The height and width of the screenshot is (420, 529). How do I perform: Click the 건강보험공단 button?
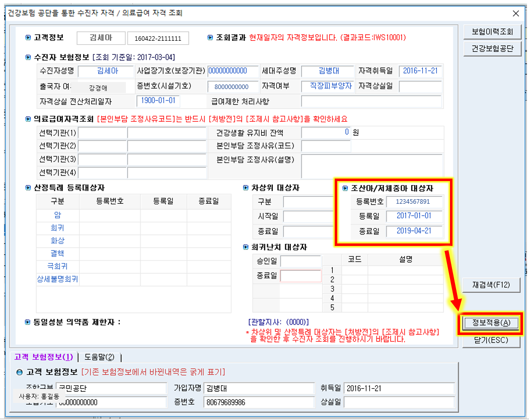coord(492,49)
